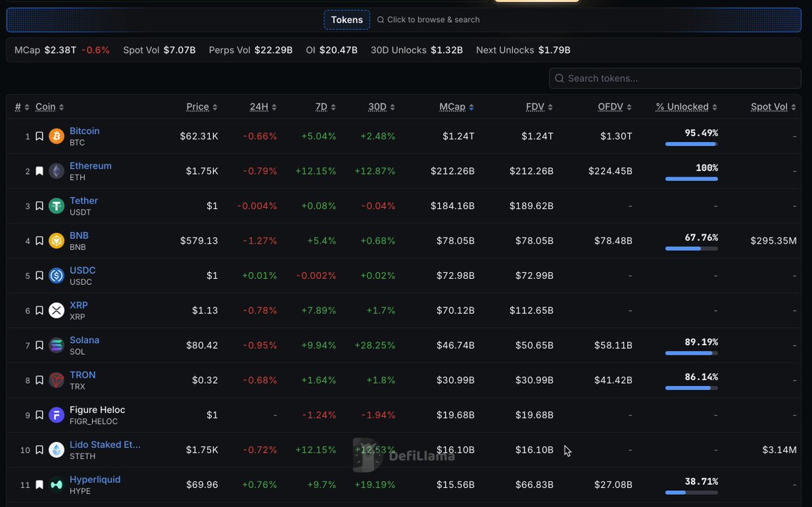812x507 pixels.
Task: Sort the table by MCap
Action: pos(456,107)
